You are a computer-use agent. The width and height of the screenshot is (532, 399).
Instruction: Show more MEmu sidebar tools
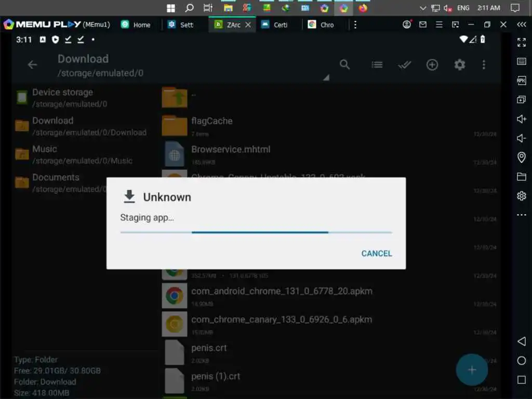[x=522, y=215]
